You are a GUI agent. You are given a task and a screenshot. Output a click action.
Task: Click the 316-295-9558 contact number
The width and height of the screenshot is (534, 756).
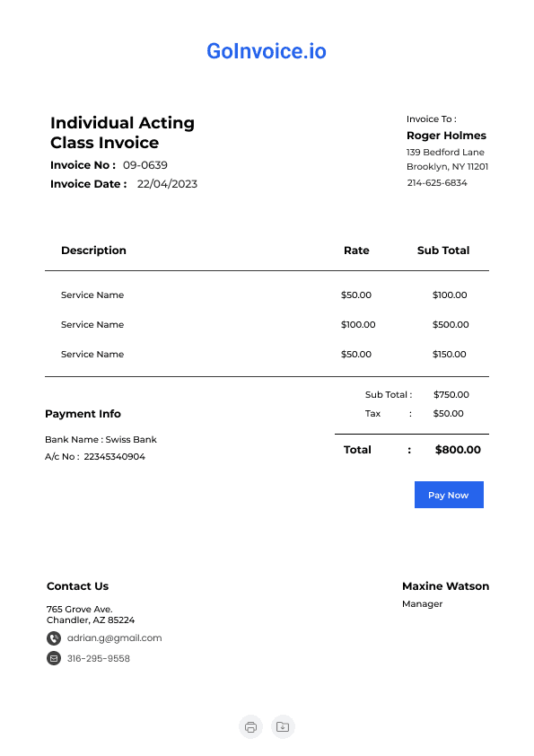click(99, 658)
